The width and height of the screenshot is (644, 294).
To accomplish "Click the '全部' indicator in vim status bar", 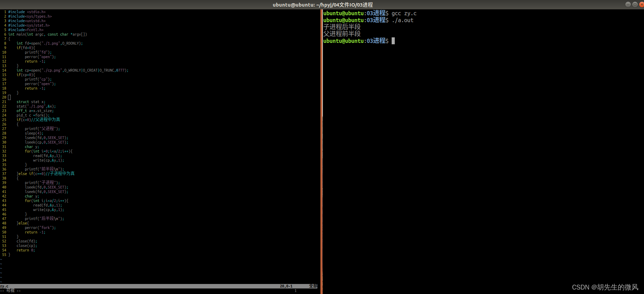I will [x=313, y=286].
